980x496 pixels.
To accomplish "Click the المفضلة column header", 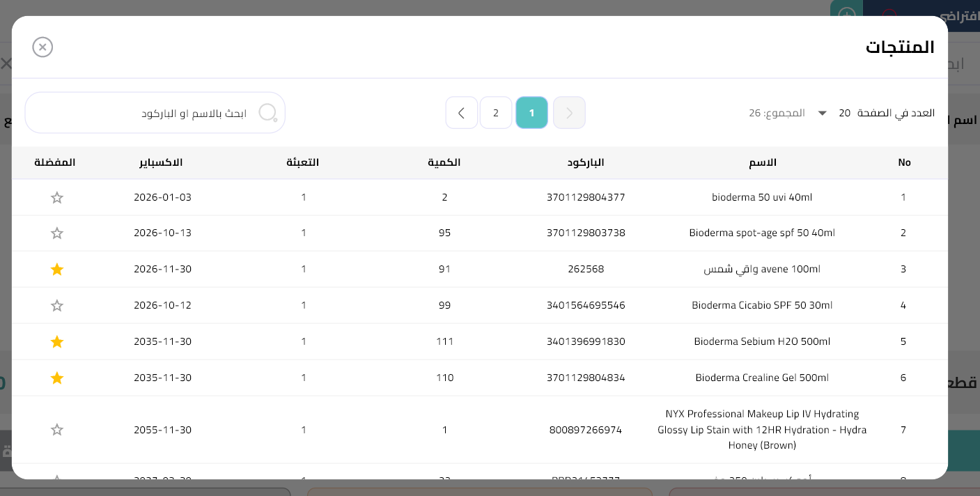I will coord(55,162).
